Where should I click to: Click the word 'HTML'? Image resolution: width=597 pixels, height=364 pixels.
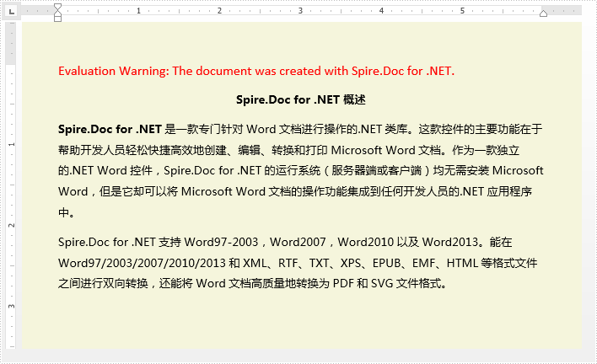[x=462, y=263]
